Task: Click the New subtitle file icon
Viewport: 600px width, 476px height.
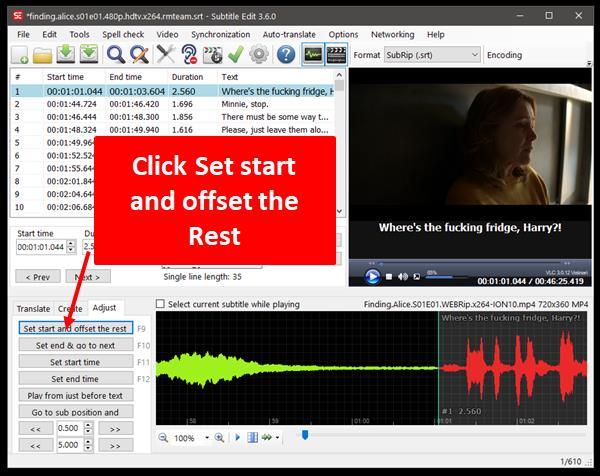Action: 17,55
